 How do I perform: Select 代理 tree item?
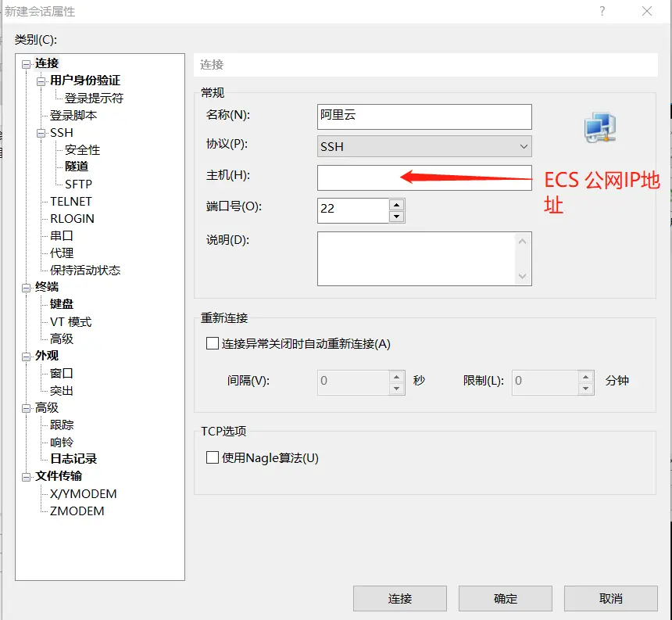pos(61,253)
